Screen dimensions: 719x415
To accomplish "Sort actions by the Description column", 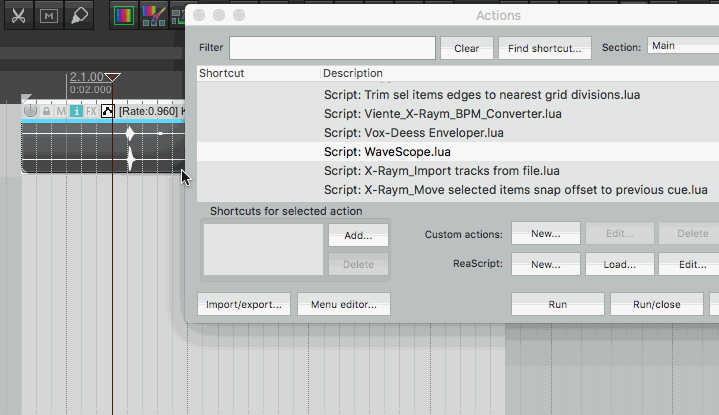I will (352, 73).
